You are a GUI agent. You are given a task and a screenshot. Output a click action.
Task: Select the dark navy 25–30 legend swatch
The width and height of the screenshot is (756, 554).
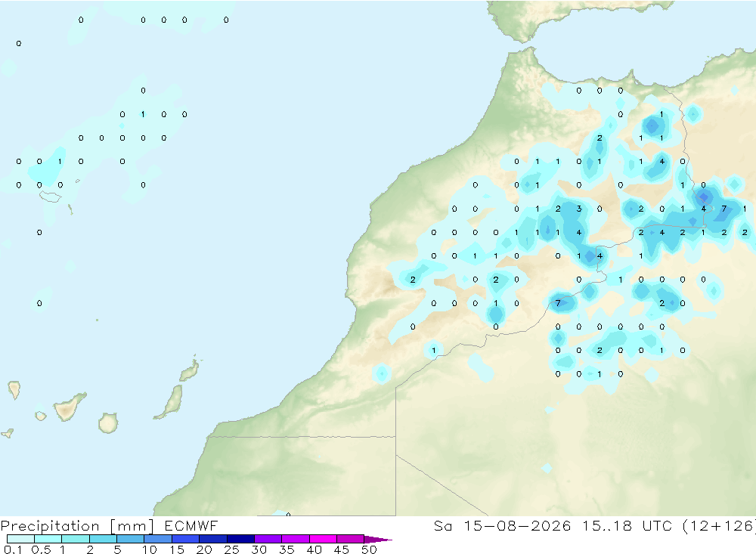tap(240, 539)
